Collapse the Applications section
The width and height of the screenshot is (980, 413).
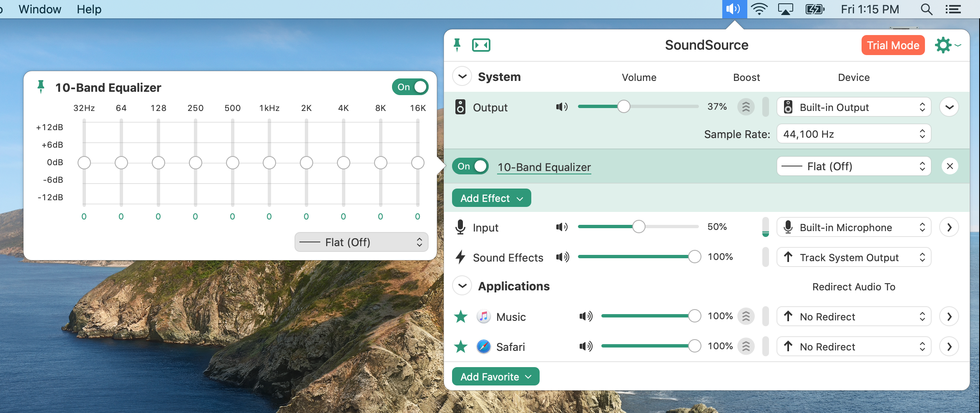pyautogui.click(x=462, y=286)
